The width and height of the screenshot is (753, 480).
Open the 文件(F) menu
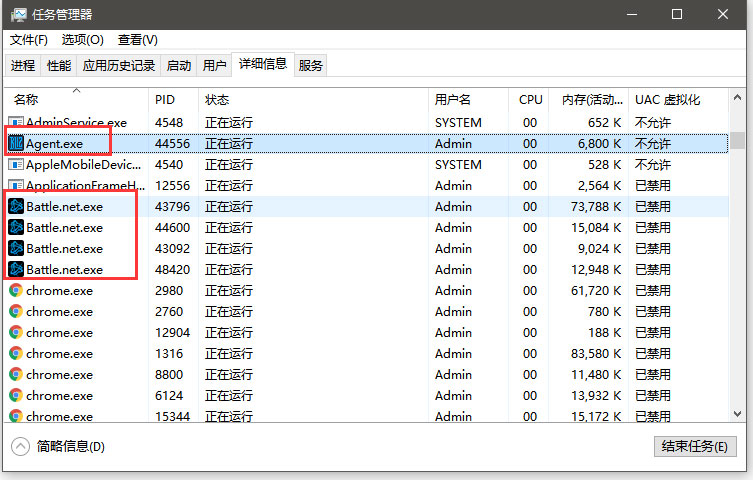[x=29, y=40]
